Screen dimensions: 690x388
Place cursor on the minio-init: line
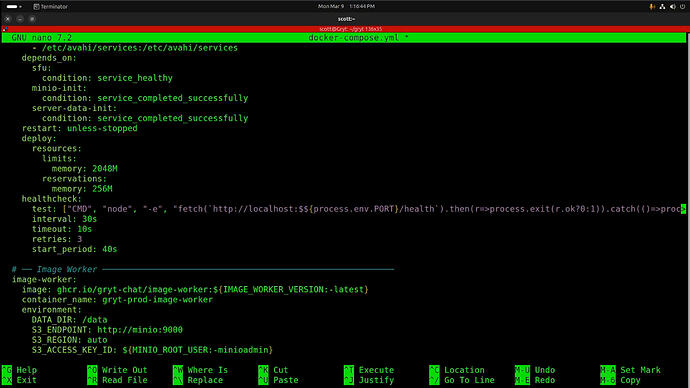click(59, 88)
